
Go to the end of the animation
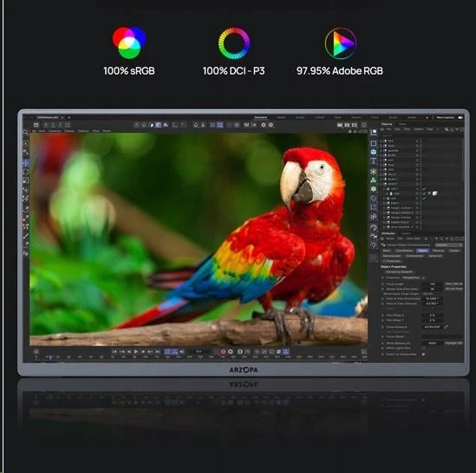click(158, 351)
